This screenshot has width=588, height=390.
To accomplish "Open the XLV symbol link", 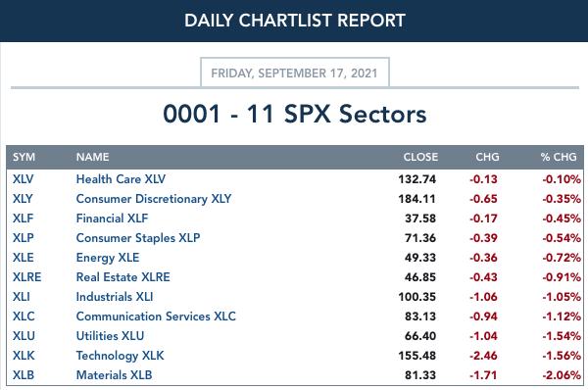I will click(x=23, y=179).
